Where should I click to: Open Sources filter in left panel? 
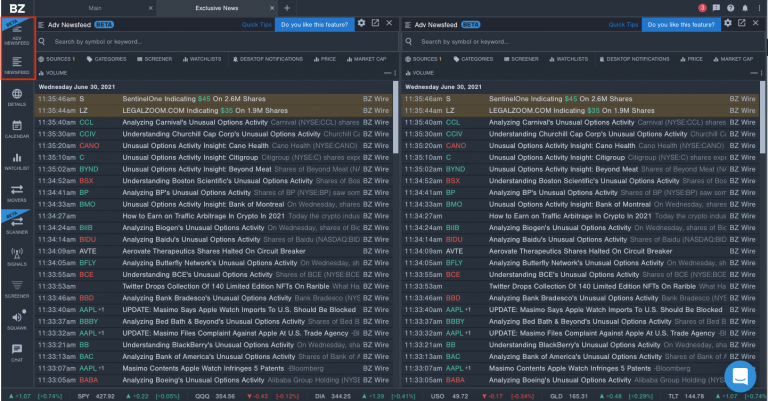click(x=57, y=59)
